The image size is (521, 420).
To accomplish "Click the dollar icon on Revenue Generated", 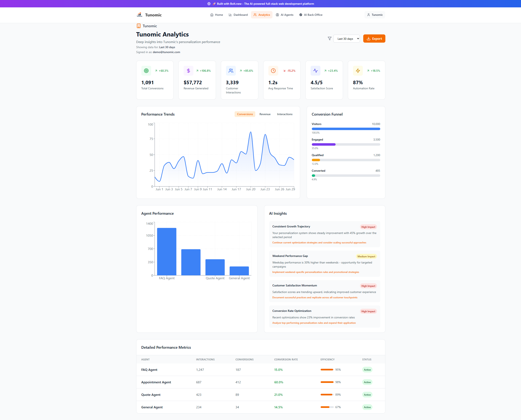I will [188, 71].
